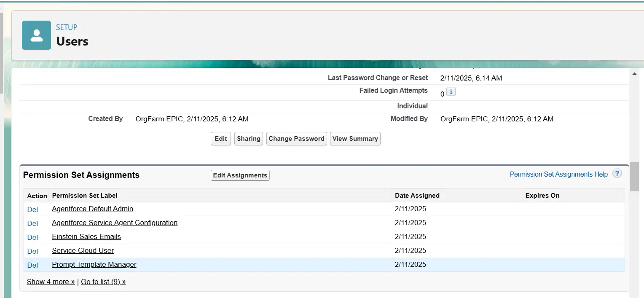Open the Agentforce Service Agent Configuration permission set
Image resolution: width=644 pixels, height=298 pixels.
click(115, 223)
